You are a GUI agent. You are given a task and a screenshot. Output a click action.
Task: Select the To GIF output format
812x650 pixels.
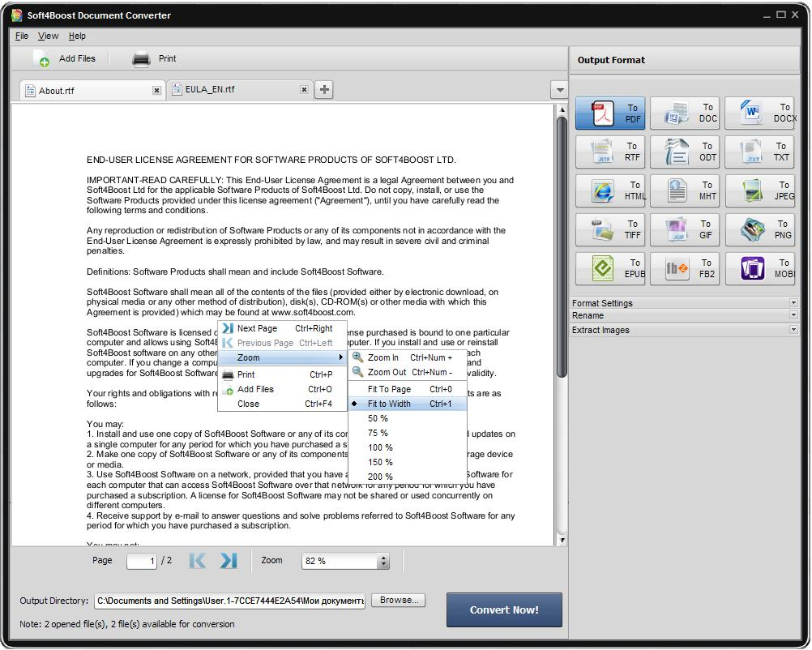pyautogui.click(x=685, y=229)
